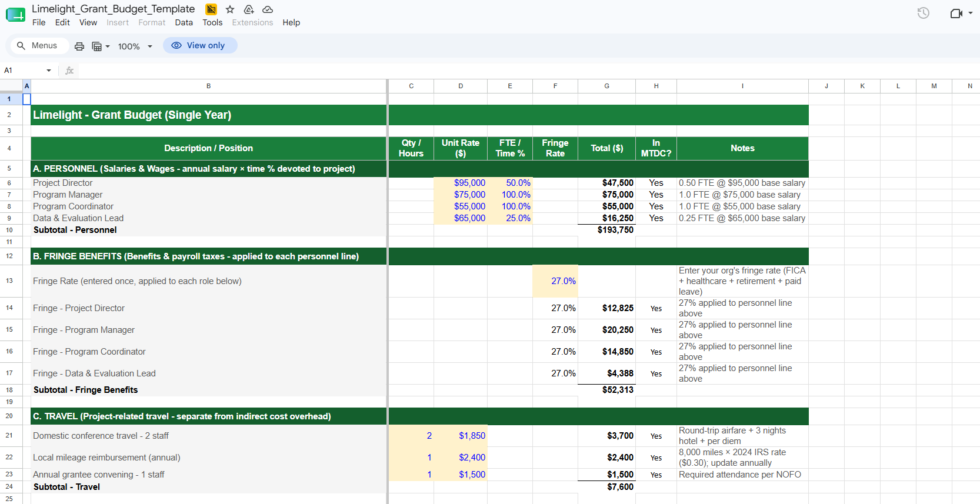
Task: Open the Data menu
Action: point(184,22)
